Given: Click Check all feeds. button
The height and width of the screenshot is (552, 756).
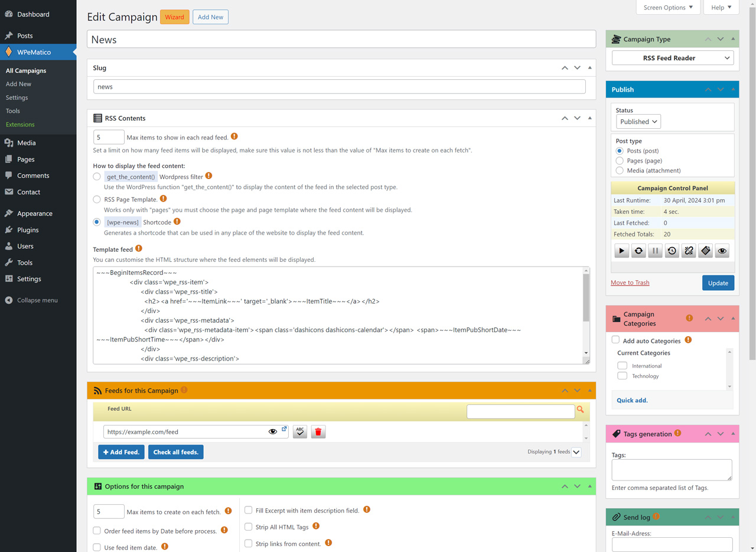Looking at the screenshot, I should pos(176,452).
